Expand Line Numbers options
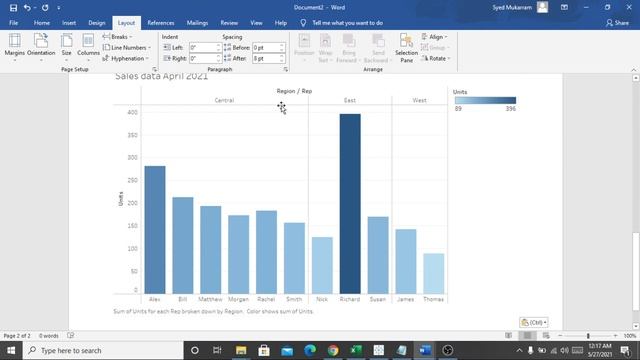 [x=127, y=48]
